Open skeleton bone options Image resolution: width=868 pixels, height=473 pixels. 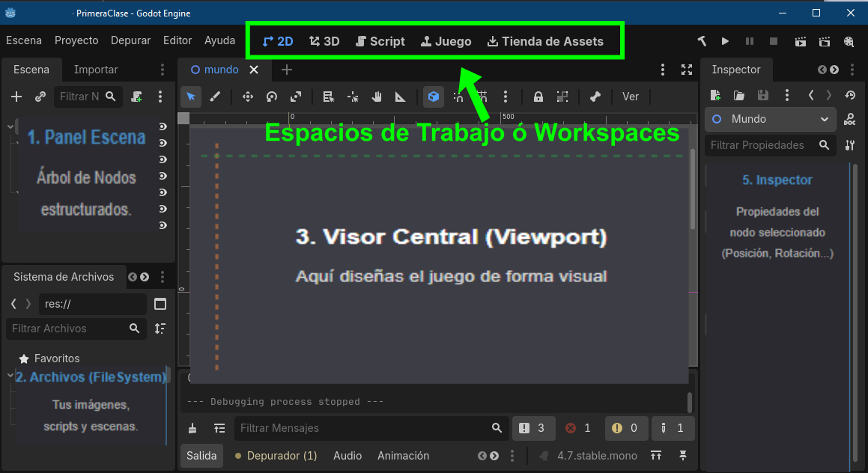[595, 97]
